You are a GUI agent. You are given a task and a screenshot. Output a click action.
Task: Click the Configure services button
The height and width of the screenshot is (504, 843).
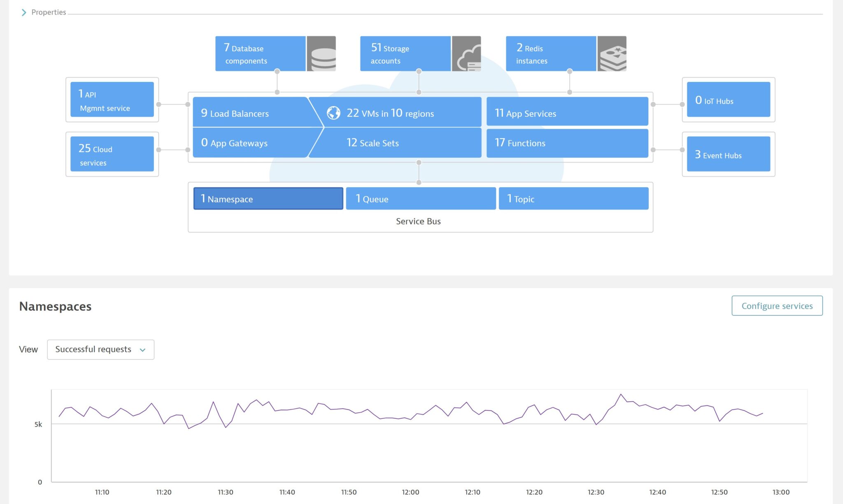pyautogui.click(x=776, y=306)
